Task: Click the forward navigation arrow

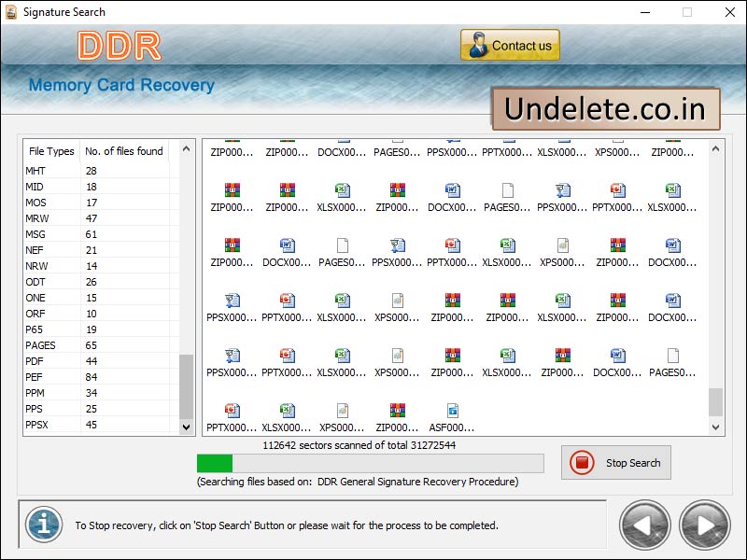Action: click(x=703, y=525)
